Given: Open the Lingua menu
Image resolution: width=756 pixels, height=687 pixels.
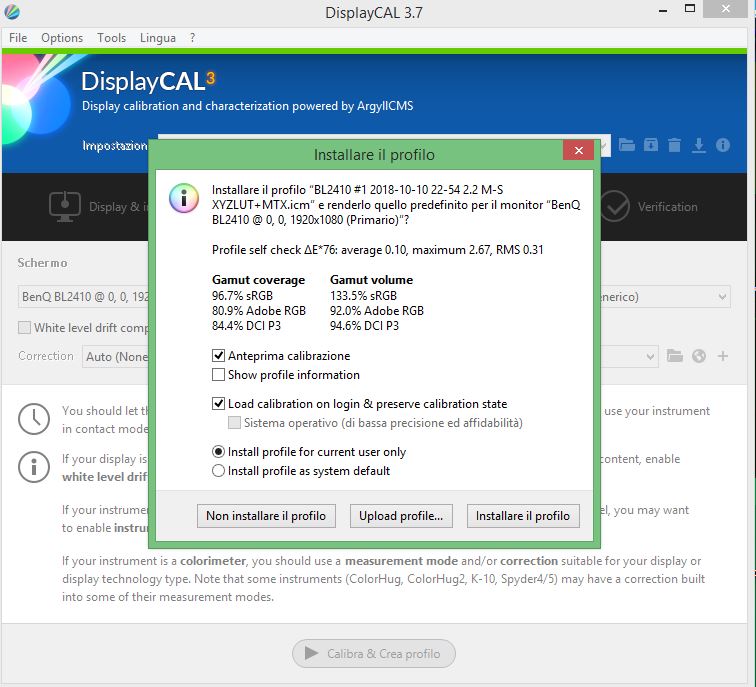Looking at the screenshot, I should click(158, 38).
